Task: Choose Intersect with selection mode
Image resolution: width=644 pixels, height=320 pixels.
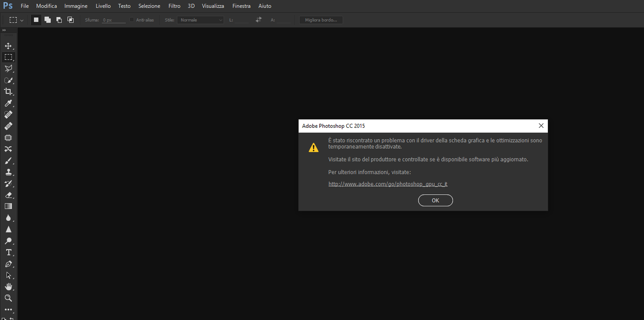Action: click(70, 20)
